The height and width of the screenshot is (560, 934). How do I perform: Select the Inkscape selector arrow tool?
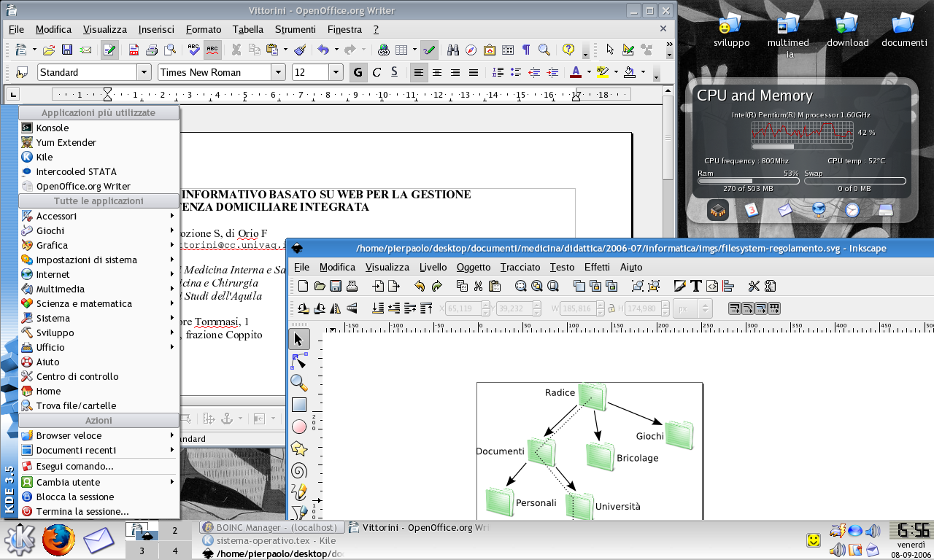(x=298, y=339)
